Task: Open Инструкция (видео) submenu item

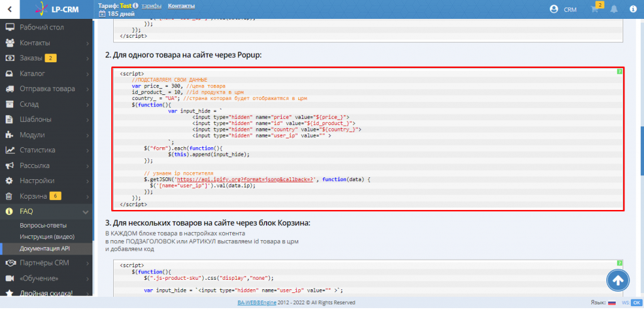Action: (47, 237)
